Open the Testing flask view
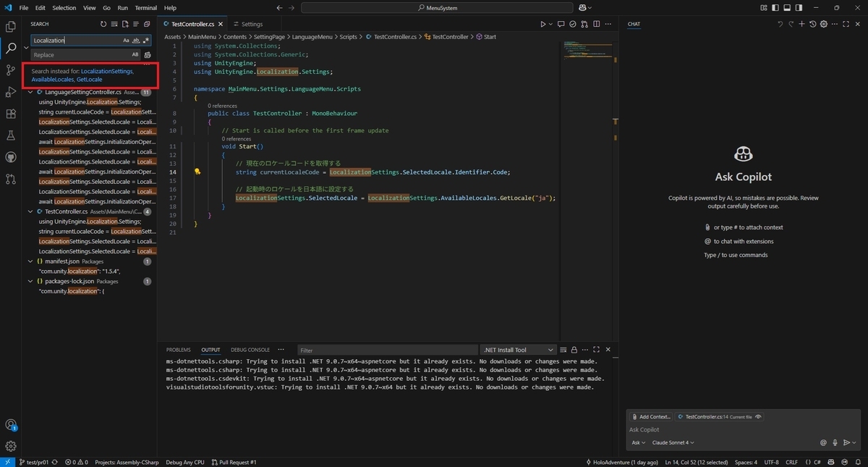 point(11,135)
